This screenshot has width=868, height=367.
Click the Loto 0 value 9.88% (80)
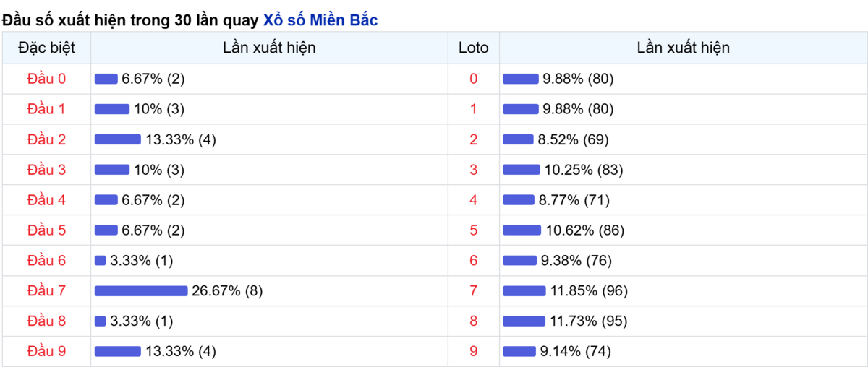coord(578,79)
